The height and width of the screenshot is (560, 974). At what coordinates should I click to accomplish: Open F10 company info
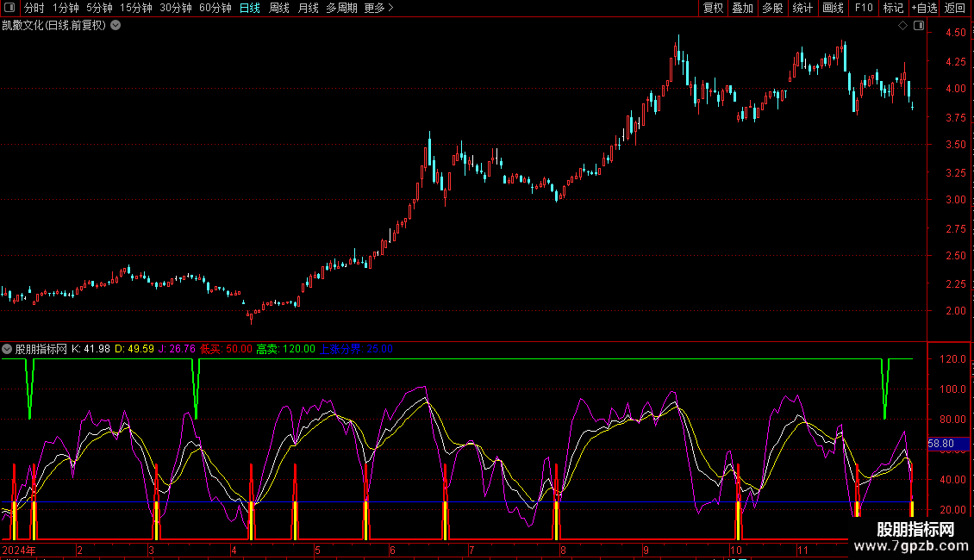coord(864,8)
